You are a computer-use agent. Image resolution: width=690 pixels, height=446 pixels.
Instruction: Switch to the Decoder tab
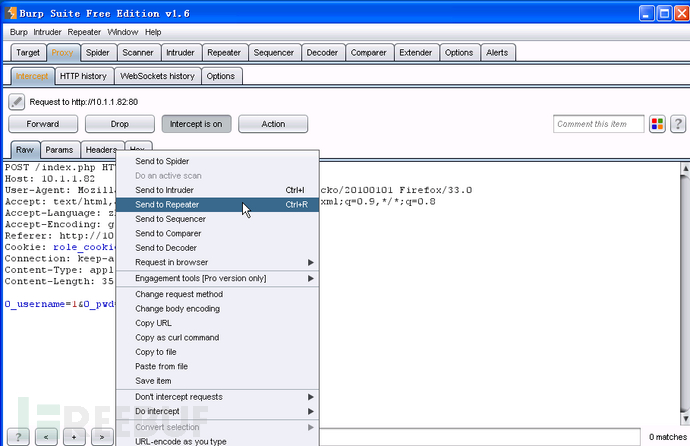[322, 53]
